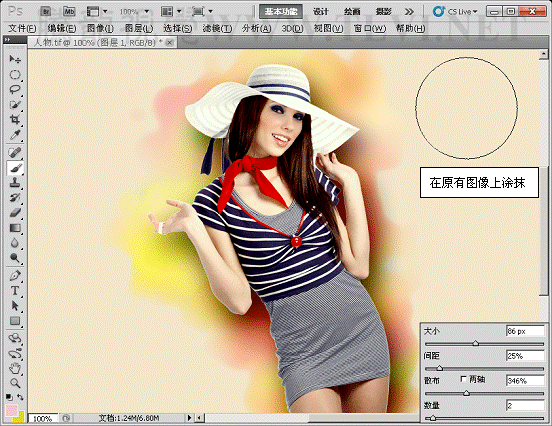Image resolution: width=552 pixels, height=426 pixels.
Task: Select the Hand tool
Action: pos(15,368)
